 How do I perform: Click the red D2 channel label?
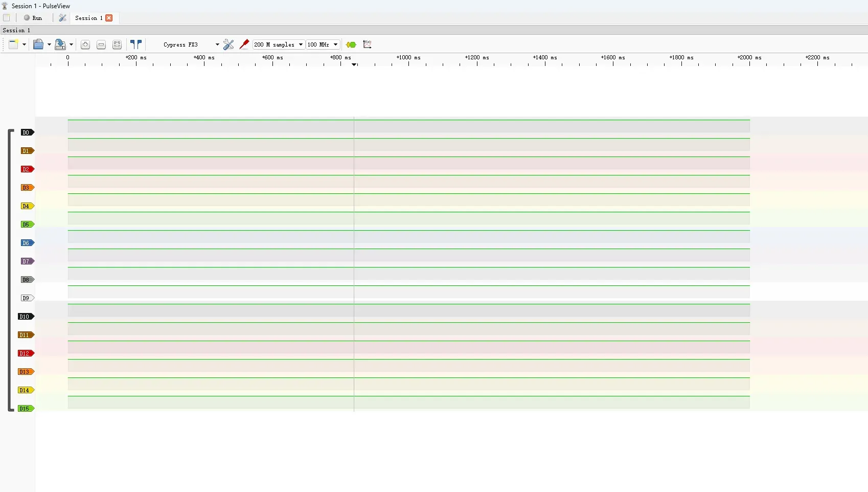click(x=27, y=169)
